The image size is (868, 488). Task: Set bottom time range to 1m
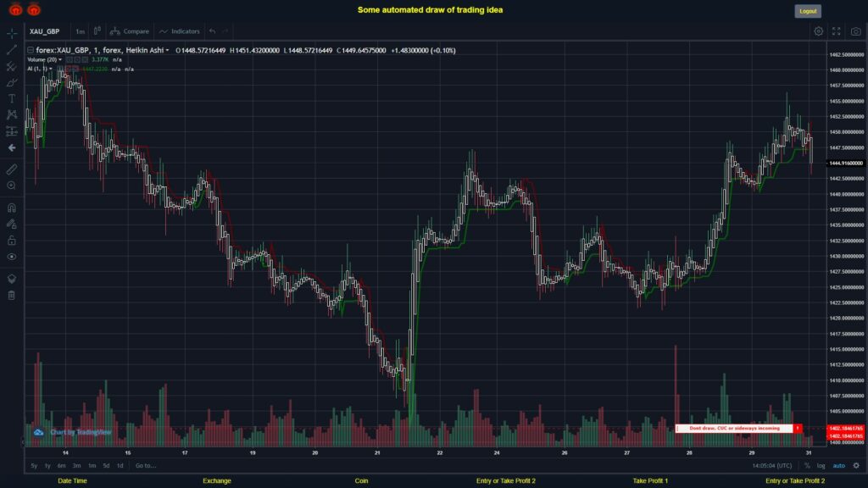click(92, 466)
